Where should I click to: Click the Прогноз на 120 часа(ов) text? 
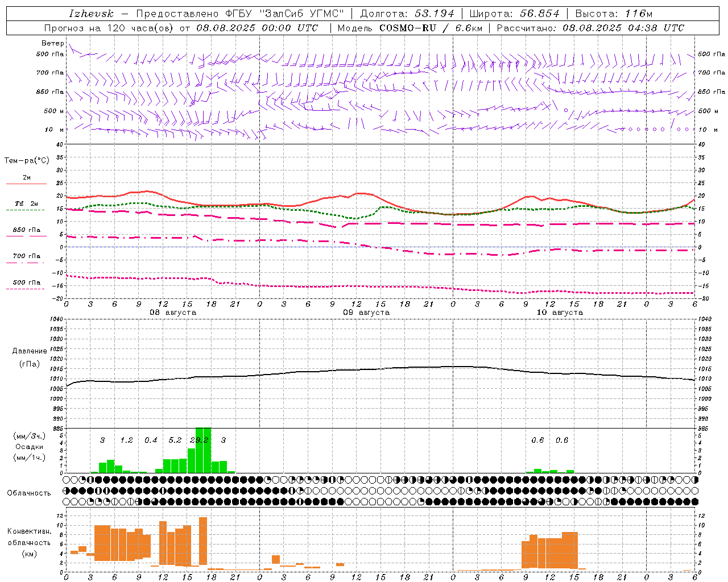click(x=109, y=28)
